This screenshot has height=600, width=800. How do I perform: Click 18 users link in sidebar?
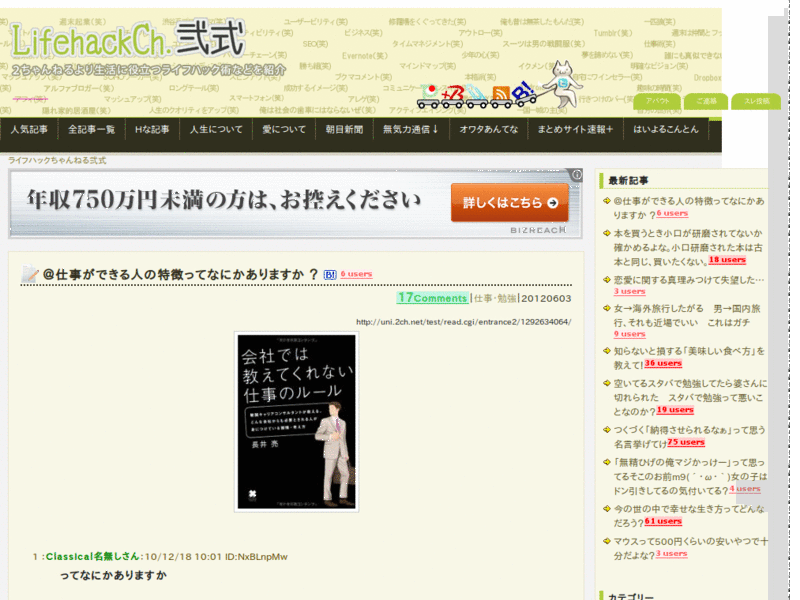[727, 260]
